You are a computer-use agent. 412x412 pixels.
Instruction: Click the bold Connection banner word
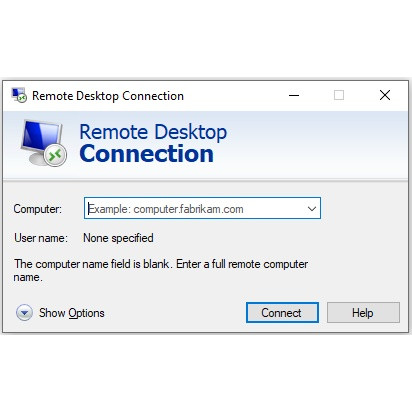(x=146, y=154)
